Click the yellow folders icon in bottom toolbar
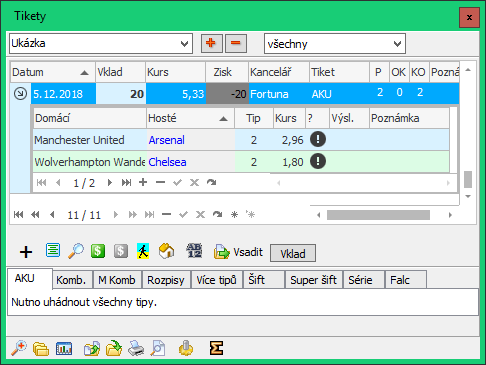Viewport: 486px width, 365px height. pos(41,349)
